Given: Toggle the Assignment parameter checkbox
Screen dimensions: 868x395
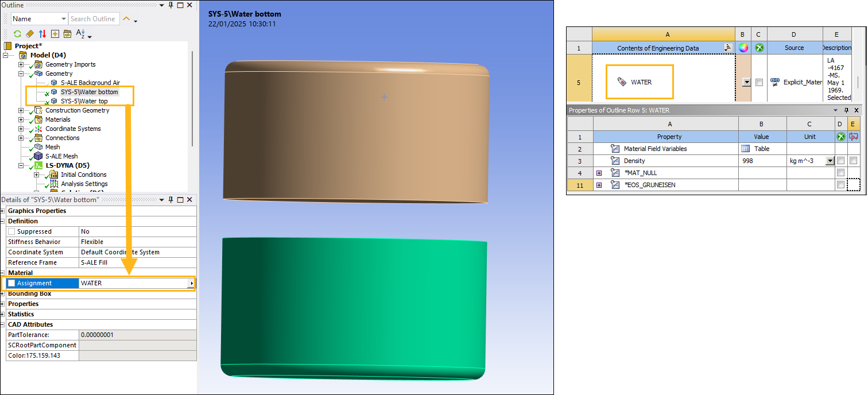Looking at the screenshot, I should pos(11,283).
